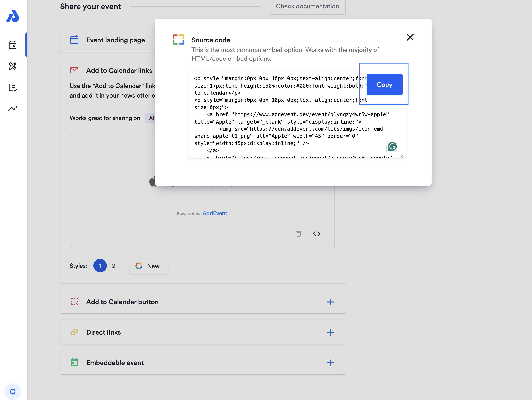Select style 2 option

pyautogui.click(x=113, y=266)
